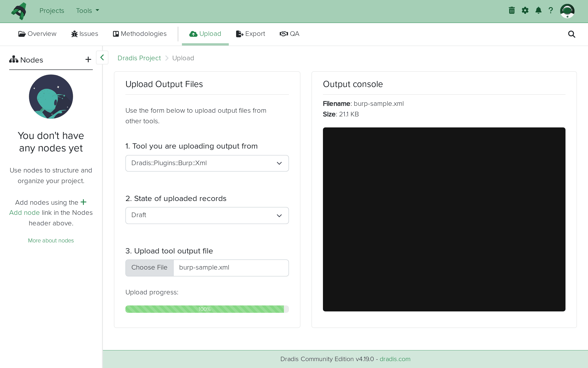Expand the Tools dropdown menu
The height and width of the screenshot is (368, 588).
coord(88,11)
